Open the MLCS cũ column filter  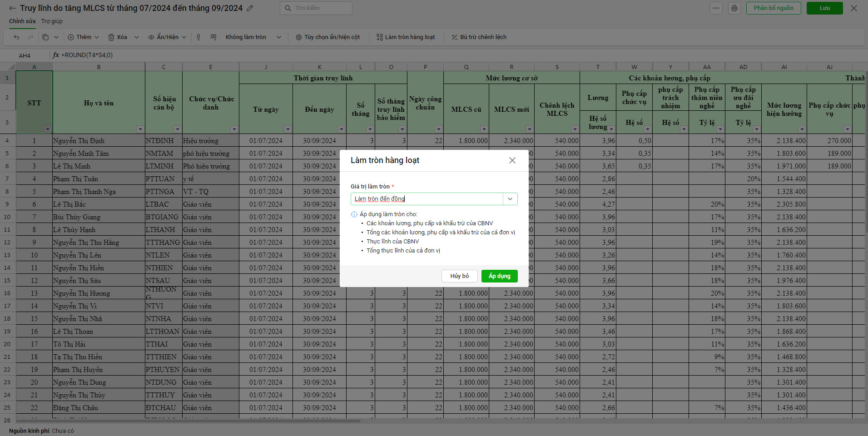click(484, 129)
